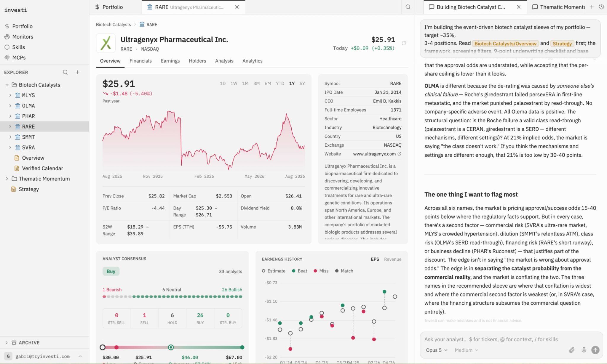Switch to the Earnings tab
The image size is (607, 364).
pyautogui.click(x=170, y=61)
